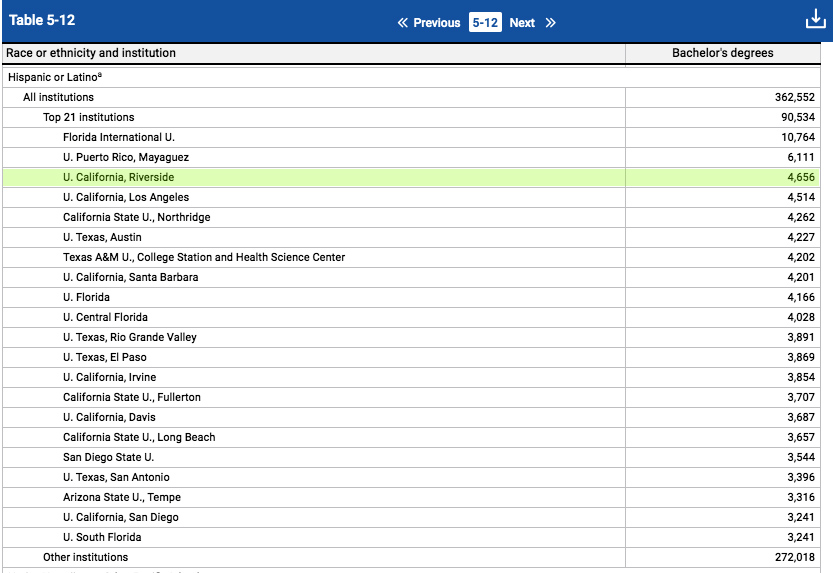Select the U. California, San Diego row
Viewport: 833px width, 573px height.
click(x=411, y=518)
